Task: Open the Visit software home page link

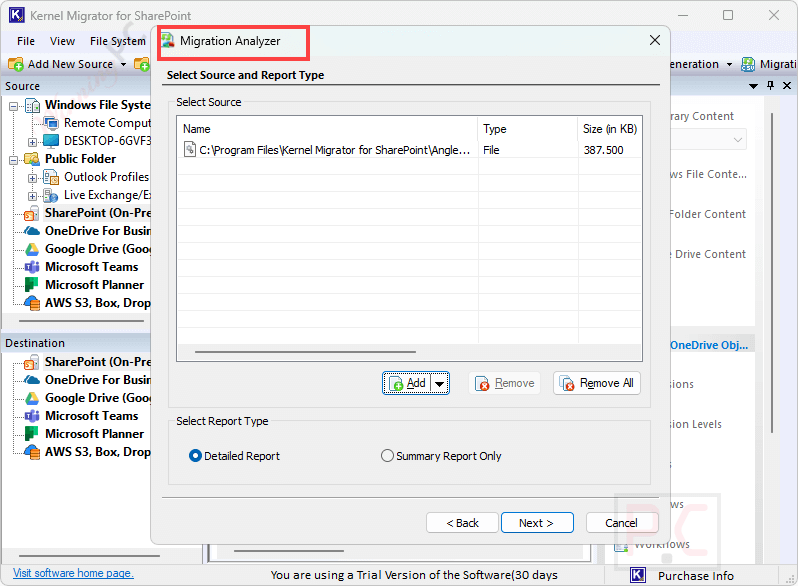Action: coord(73,573)
